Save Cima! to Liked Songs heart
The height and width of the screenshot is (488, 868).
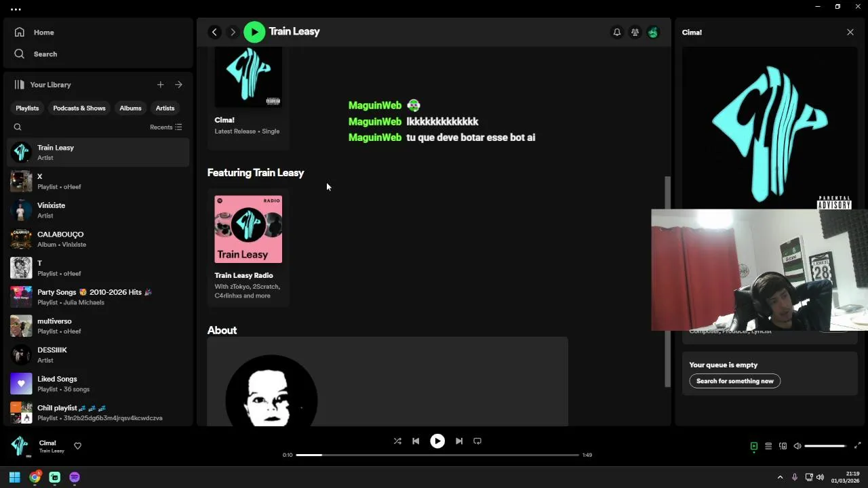click(x=77, y=446)
